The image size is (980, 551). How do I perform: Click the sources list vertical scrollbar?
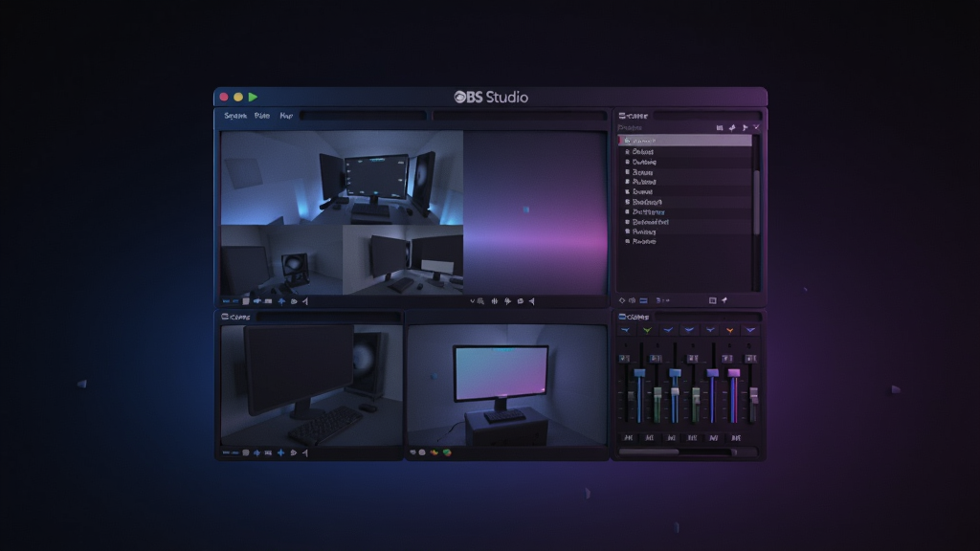pos(756,203)
